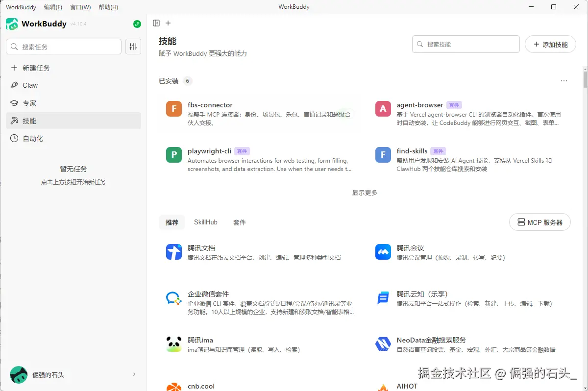Click the 添加技能 button
This screenshot has height=391, width=588.
[550, 44]
